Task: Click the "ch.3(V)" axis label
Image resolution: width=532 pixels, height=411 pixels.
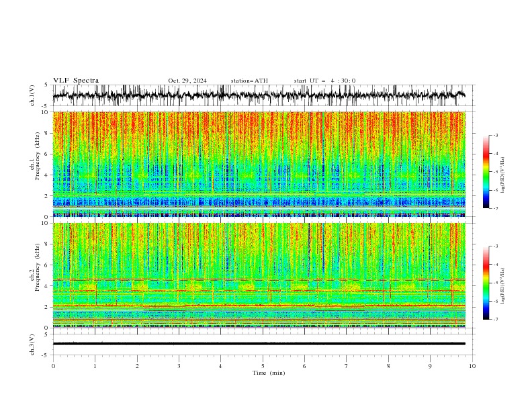Action: tap(32, 345)
